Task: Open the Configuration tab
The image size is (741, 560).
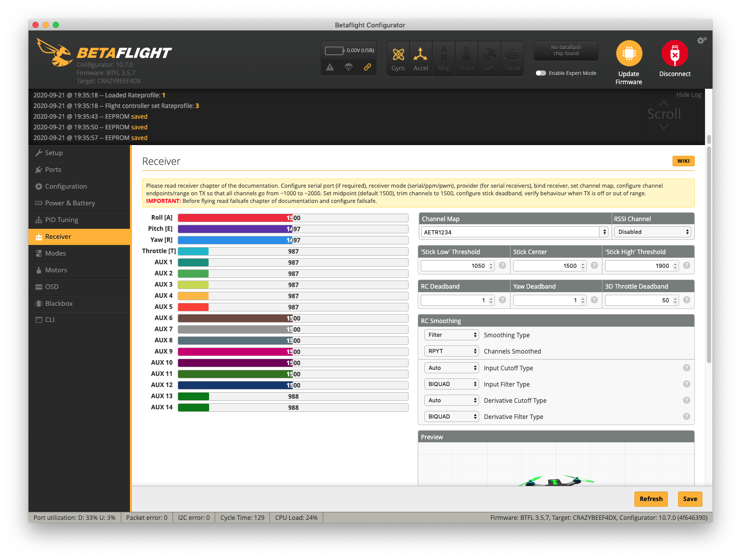Action: pos(79,186)
